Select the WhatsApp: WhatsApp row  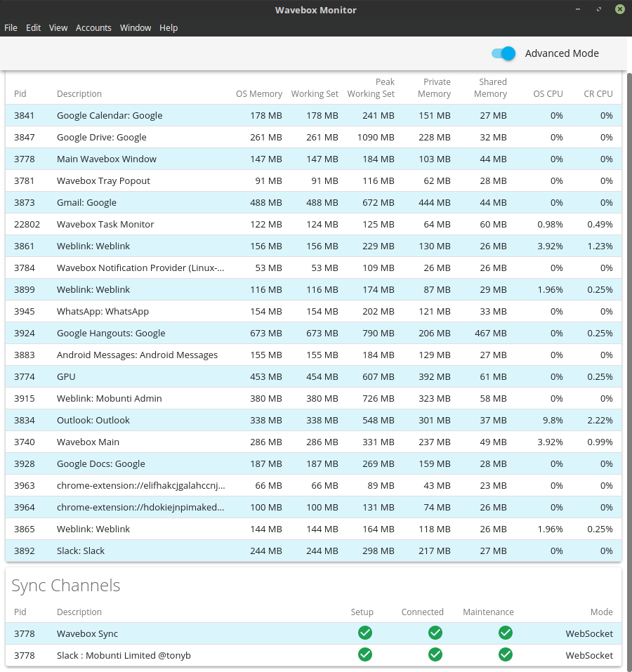coord(313,311)
